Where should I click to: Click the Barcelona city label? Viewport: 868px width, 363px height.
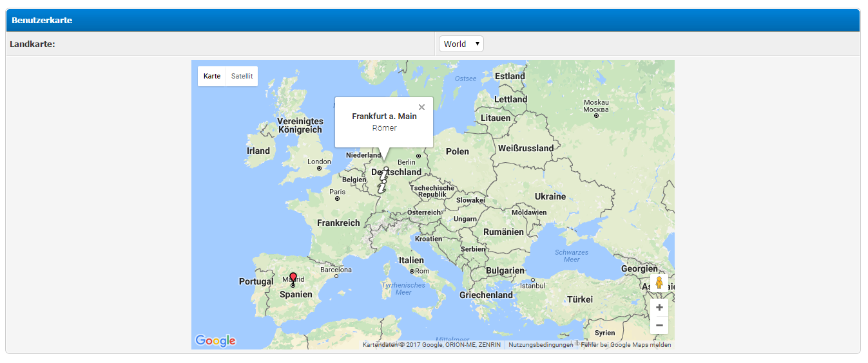pyautogui.click(x=336, y=270)
